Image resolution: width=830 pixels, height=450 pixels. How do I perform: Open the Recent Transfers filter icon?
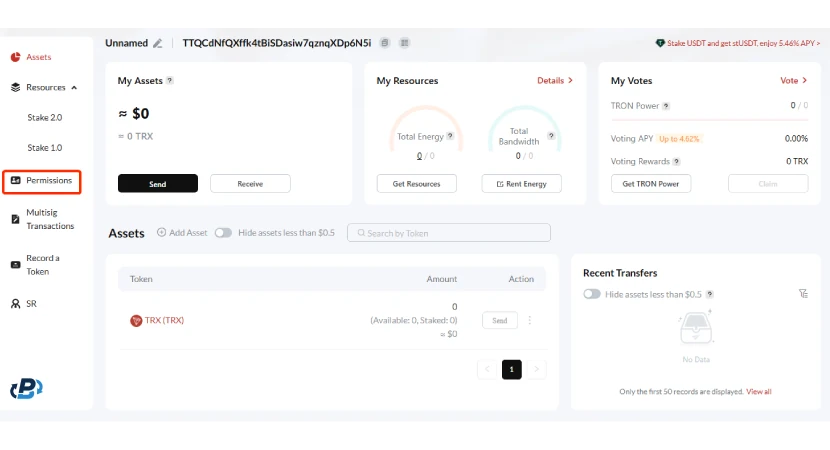tap(803, 294)
